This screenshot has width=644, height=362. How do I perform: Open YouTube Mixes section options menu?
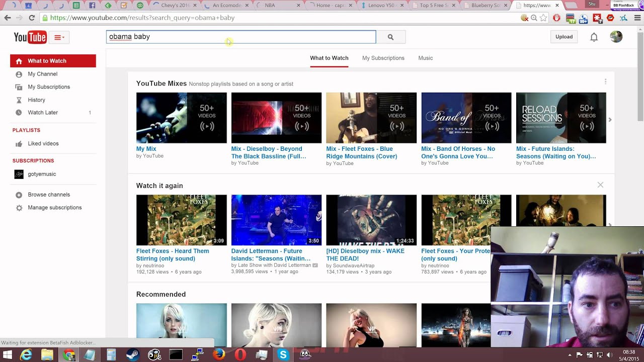tap(605, 81)
